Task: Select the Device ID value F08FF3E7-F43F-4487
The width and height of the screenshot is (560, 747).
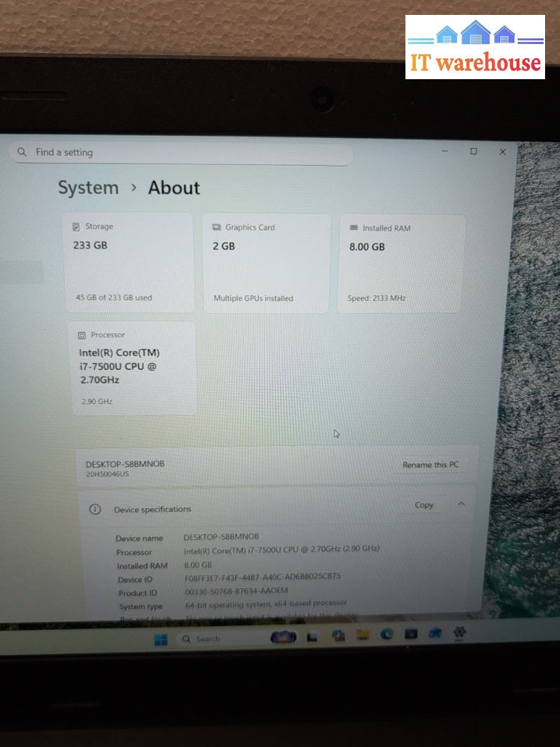Action: coord(263,577)
